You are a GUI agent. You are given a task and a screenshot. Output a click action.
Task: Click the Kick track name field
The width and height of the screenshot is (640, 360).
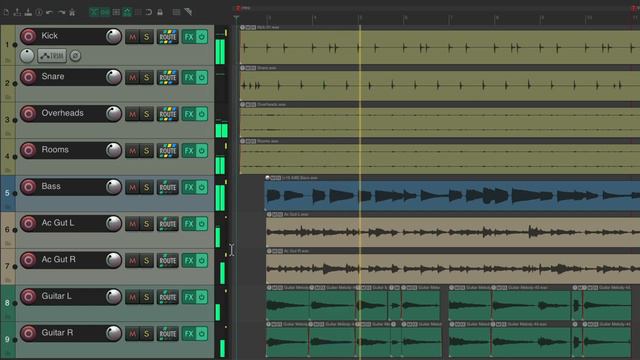pos(71,36)
